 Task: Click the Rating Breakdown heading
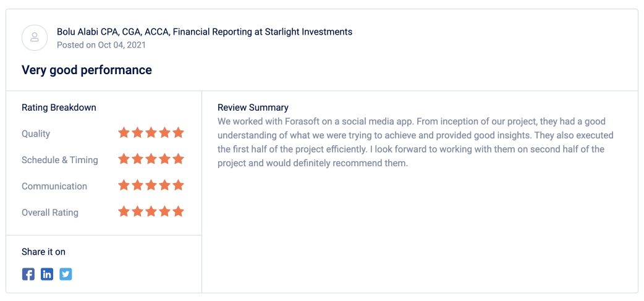[59, 108]
